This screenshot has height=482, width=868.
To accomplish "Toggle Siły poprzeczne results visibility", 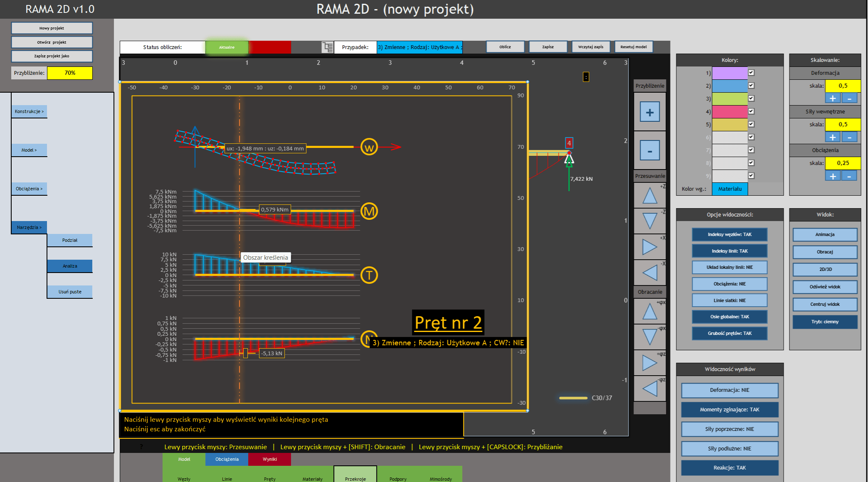I will coord(729,429).
